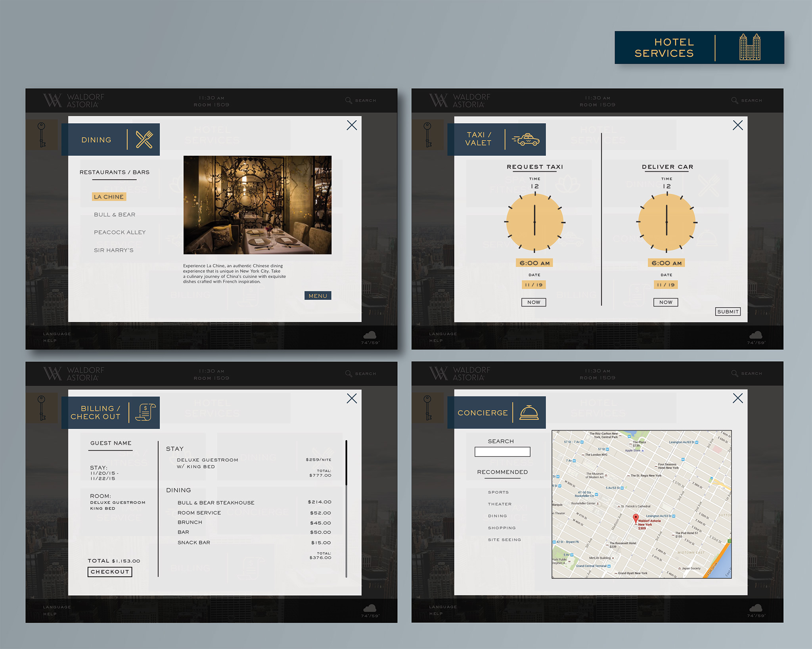Screen dimensions: 812x649
Task: Select the concierge bell icon
Action: [528, 413]
